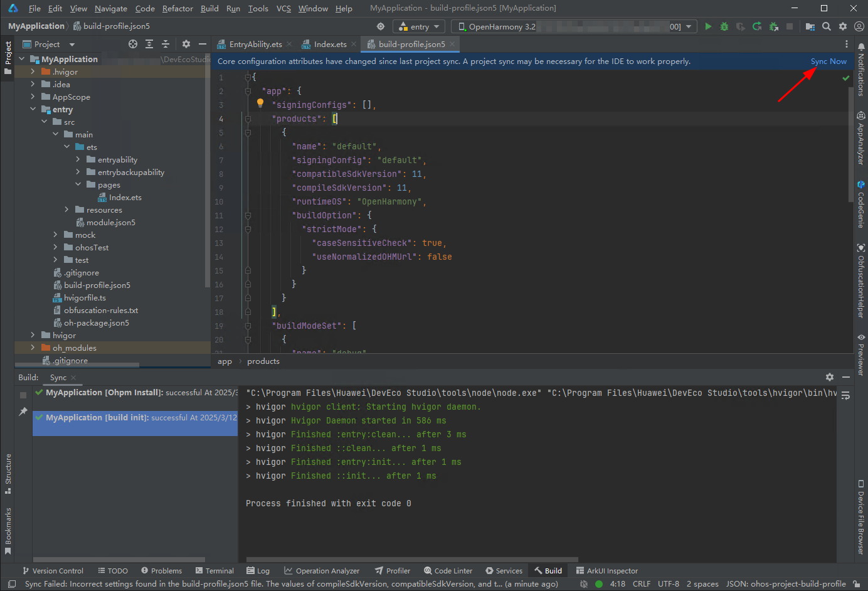Toggle Bookmarks tool window side tab
This screenshot has height=591, width=868.
tap(8, 531)
